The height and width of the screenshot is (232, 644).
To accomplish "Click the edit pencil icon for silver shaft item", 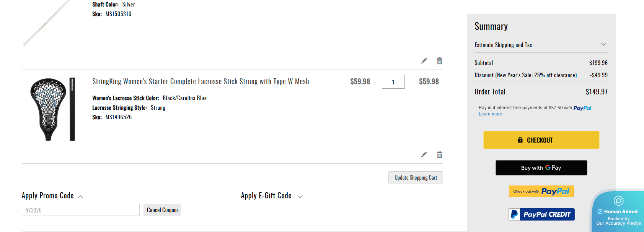I will click(424, 61).
